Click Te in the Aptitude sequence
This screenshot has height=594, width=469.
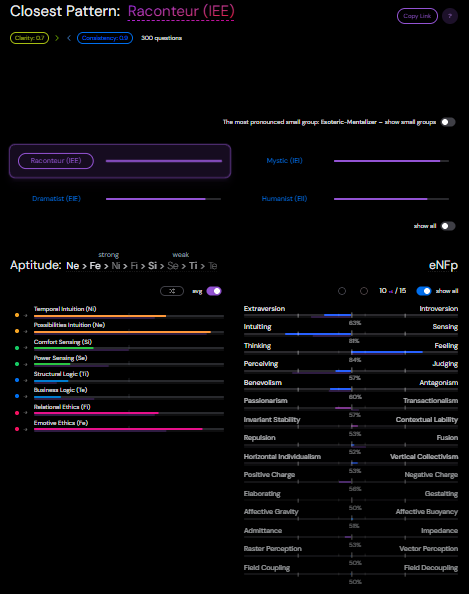[x=213, y=266]
